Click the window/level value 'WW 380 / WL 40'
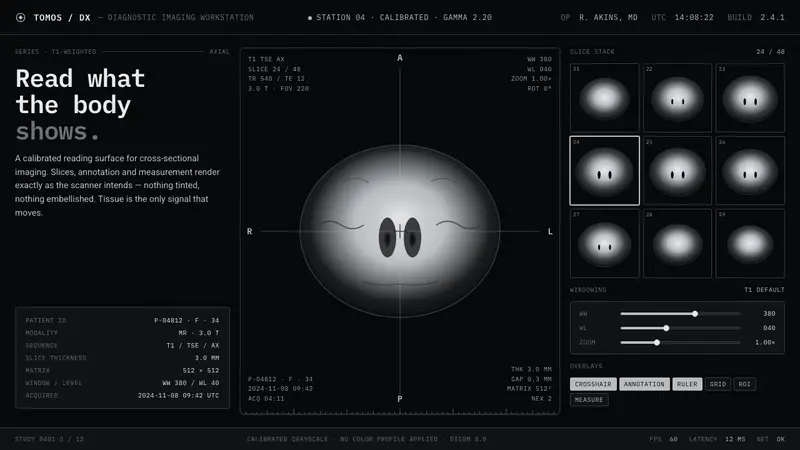 [191, 383]
